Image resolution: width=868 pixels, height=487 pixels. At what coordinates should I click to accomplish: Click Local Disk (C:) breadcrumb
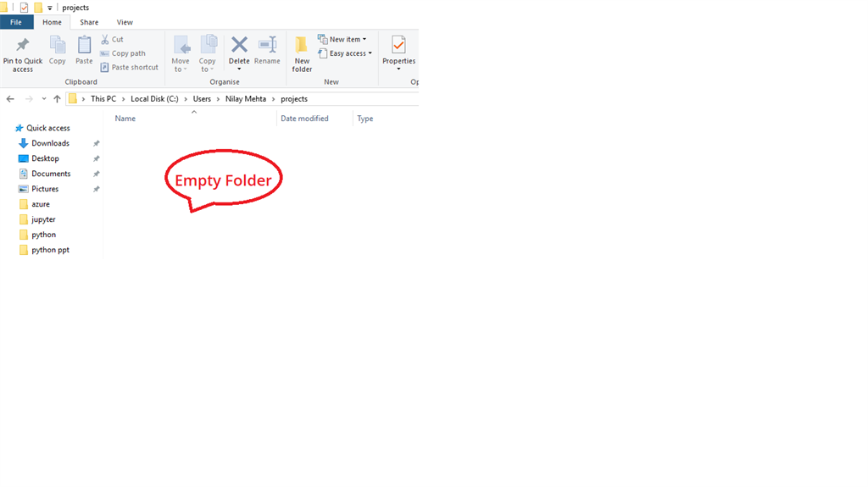pos(154,99)
